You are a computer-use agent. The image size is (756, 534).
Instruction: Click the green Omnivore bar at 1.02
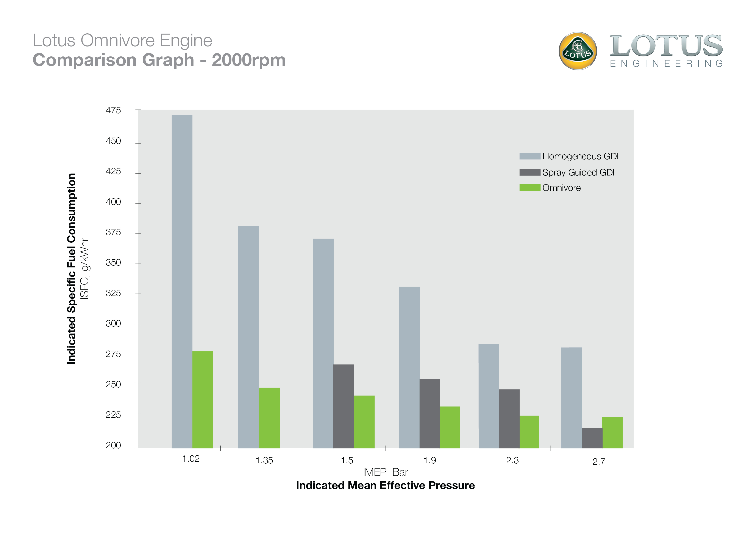203,400
